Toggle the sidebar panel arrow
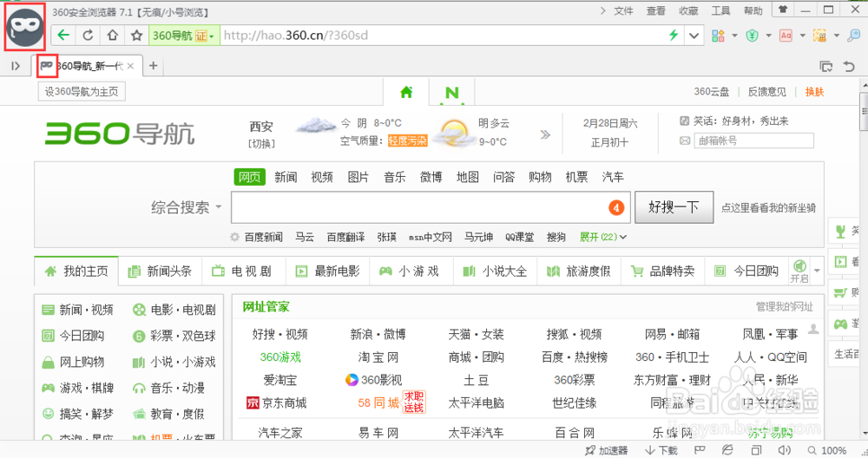868x458 pixels. pyautogui.click(x=16, y=66)
